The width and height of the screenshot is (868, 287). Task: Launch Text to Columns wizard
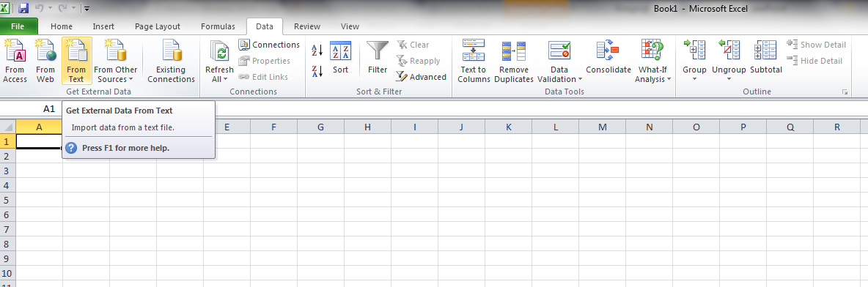(x=474, y=61)
